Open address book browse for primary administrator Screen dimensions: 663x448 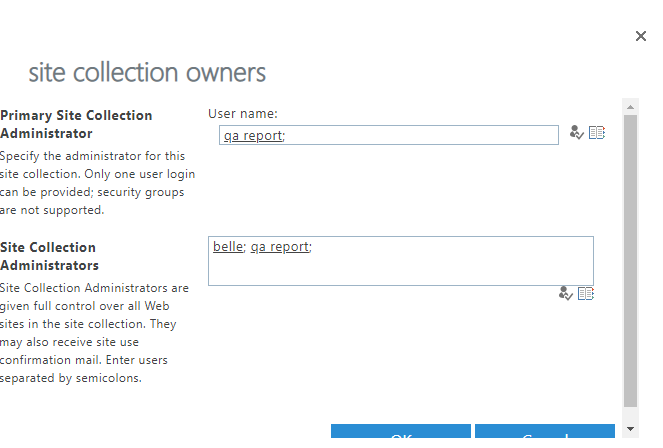pyautogui.click(x=597, y=132)
